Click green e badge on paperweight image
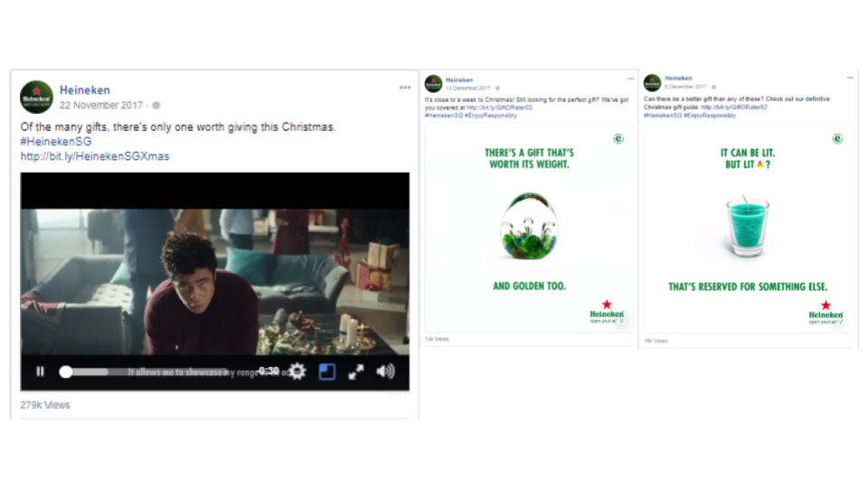Viewport: 868px width, 488px height. click(618, 138)
